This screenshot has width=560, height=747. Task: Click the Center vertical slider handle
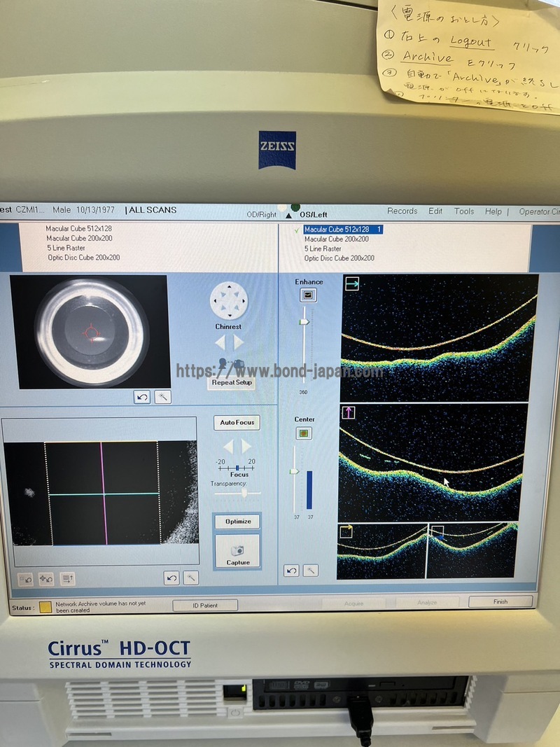pyautogui.click(x=294, y=472)
